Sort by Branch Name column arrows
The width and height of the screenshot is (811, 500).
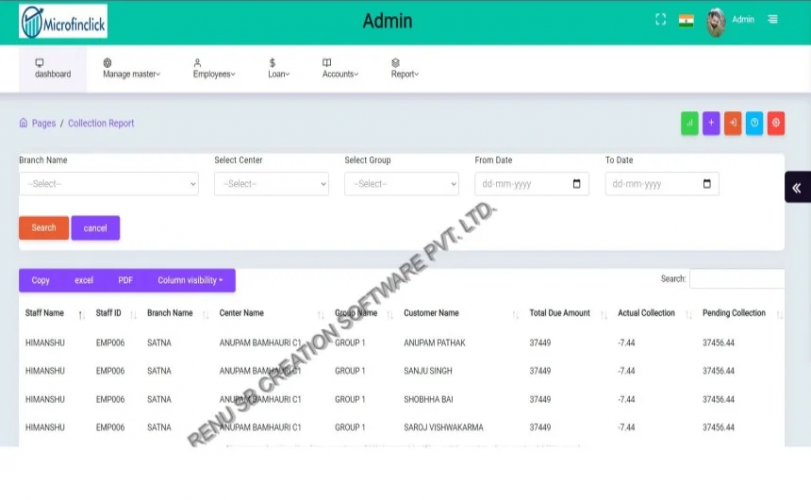tap(205, 315)
